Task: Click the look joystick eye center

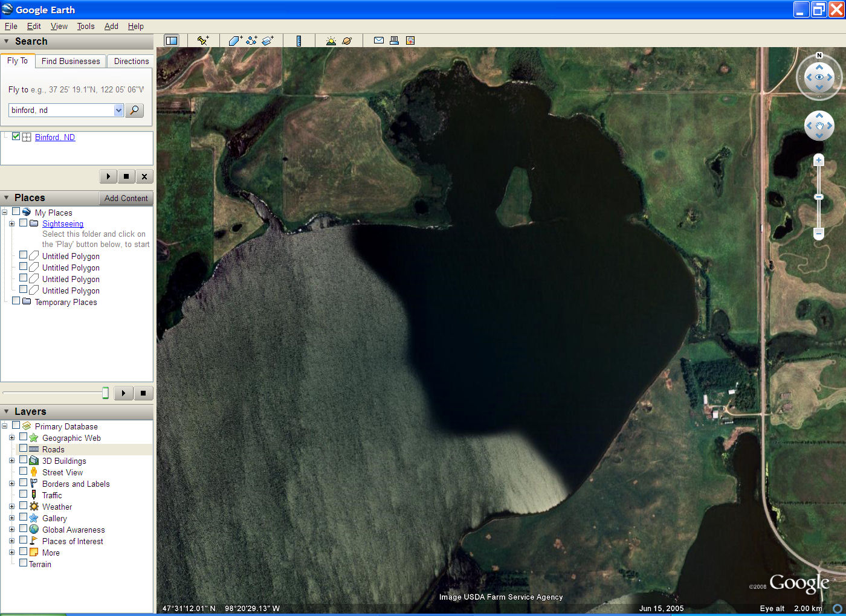Action: [x=819, y=77]
